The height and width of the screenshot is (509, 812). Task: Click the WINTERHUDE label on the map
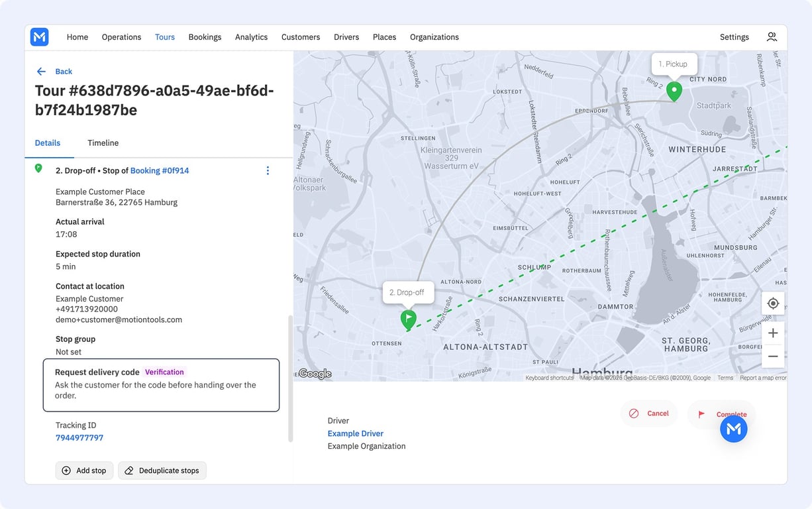697,150
